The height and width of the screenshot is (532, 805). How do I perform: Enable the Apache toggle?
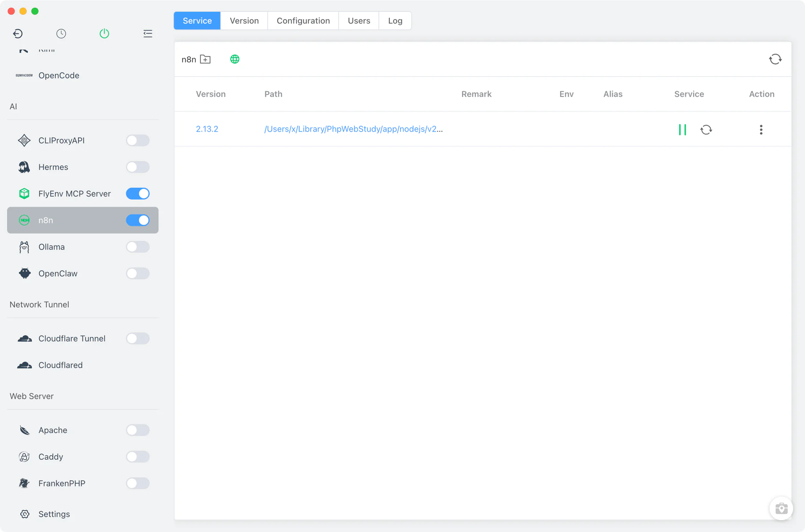click(x=138, y=430)
